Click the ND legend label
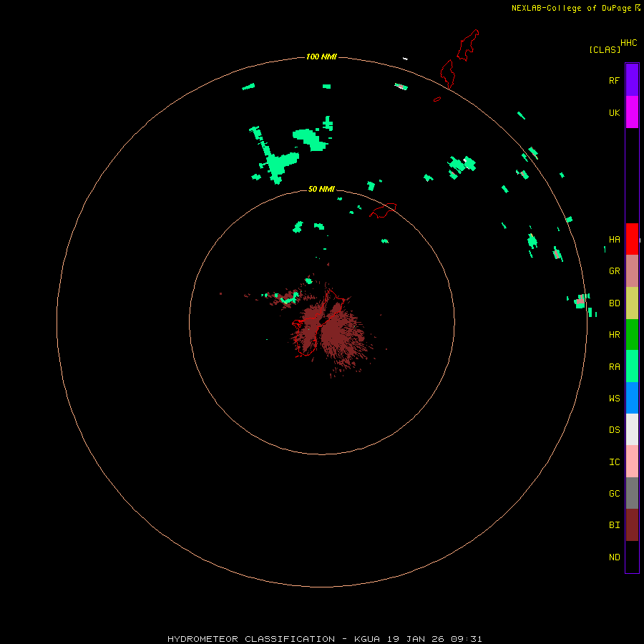This screenshot has height=644, width=644. [614, 557]
